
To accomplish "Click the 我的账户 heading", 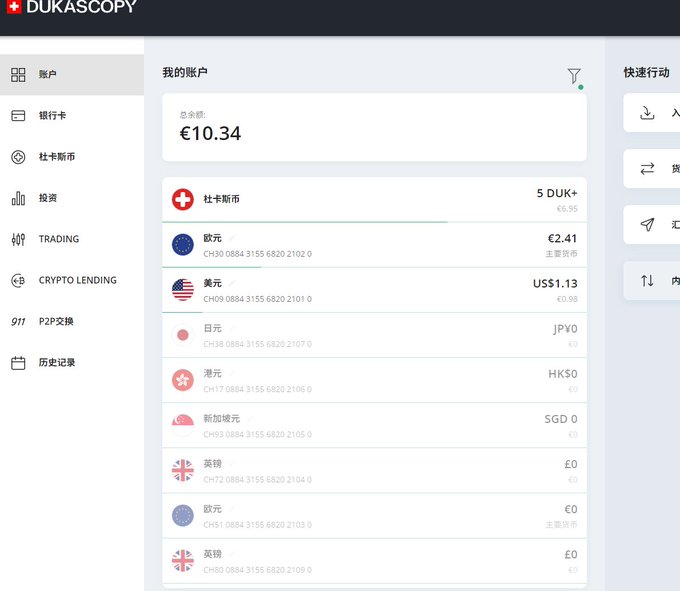I will (185, 72).
